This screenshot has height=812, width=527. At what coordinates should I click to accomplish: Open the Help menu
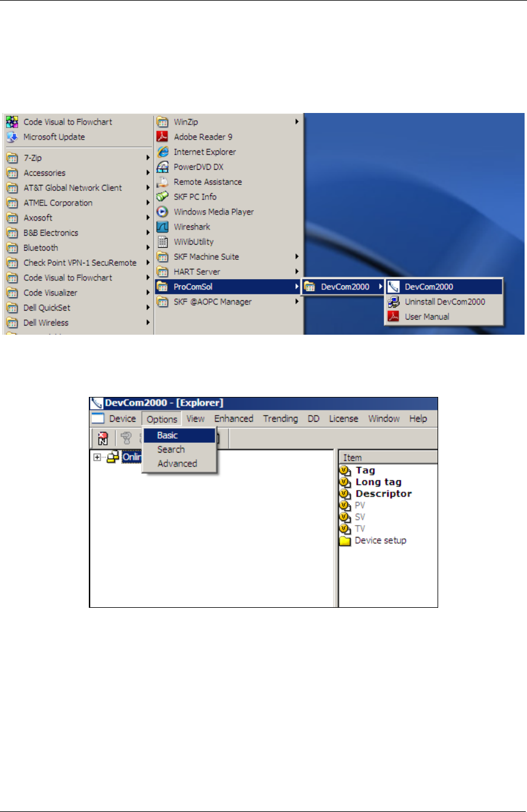click(x=418, y=419)
